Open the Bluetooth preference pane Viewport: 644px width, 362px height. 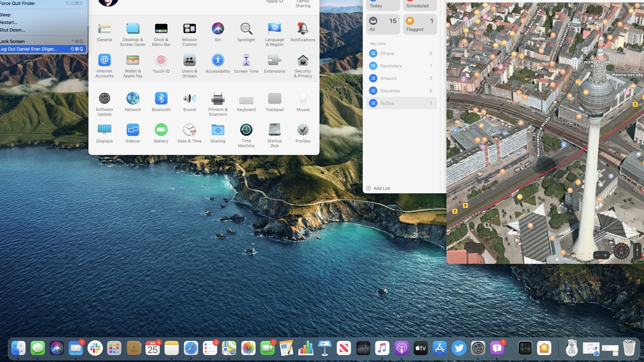[161, 99]
